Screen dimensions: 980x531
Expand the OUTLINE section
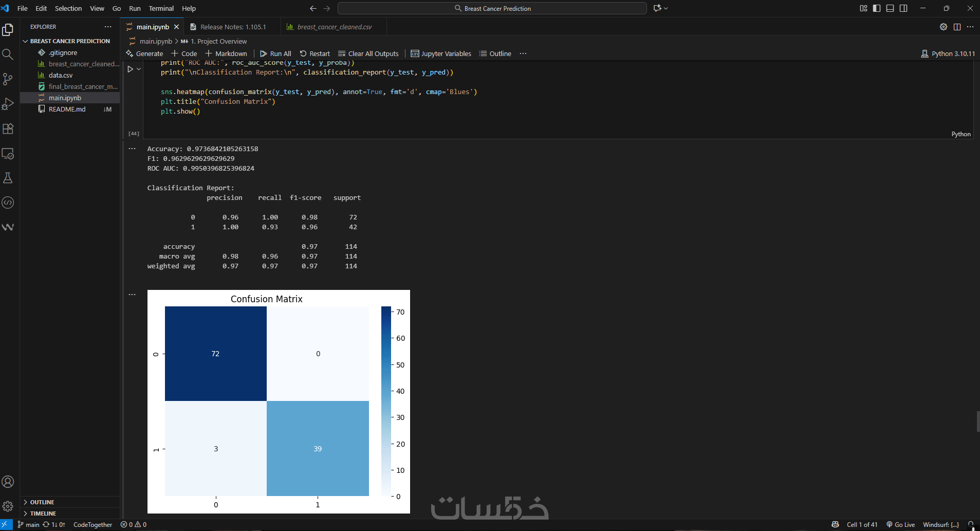70,502
